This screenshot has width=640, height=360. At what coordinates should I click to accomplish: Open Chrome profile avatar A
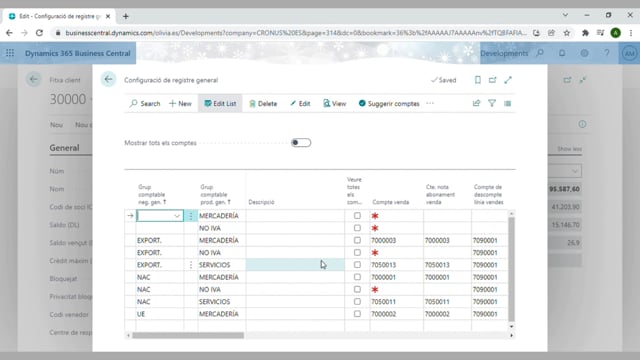[x=616, y=33]
